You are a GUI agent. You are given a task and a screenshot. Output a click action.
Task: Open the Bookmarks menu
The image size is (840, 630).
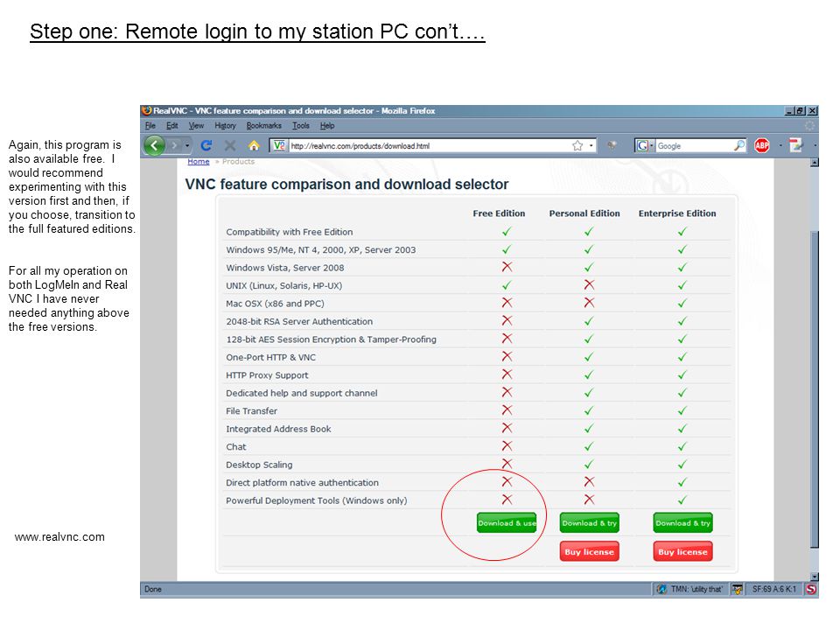coord(263,125)
